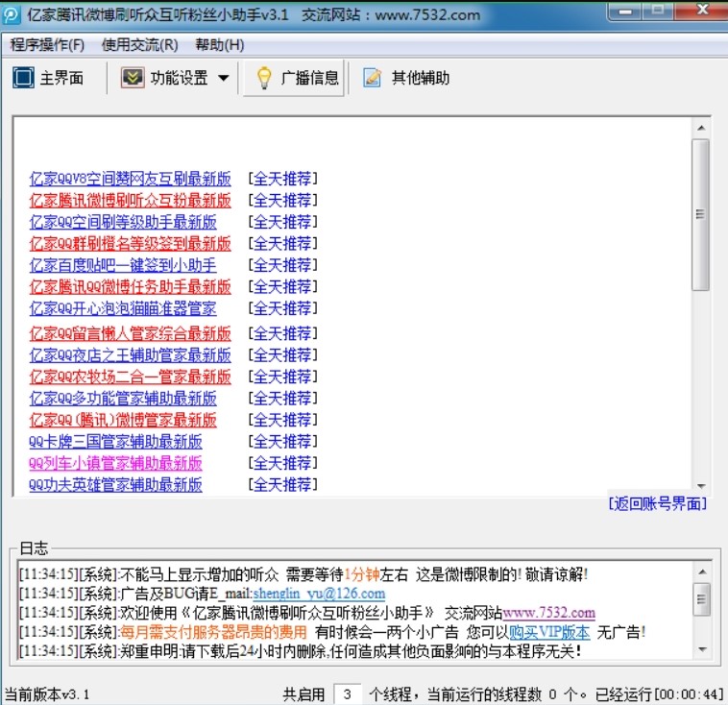Click the 广播信息 lightbulb icon
The image size is (728, 705).
(x=263, y=78)
